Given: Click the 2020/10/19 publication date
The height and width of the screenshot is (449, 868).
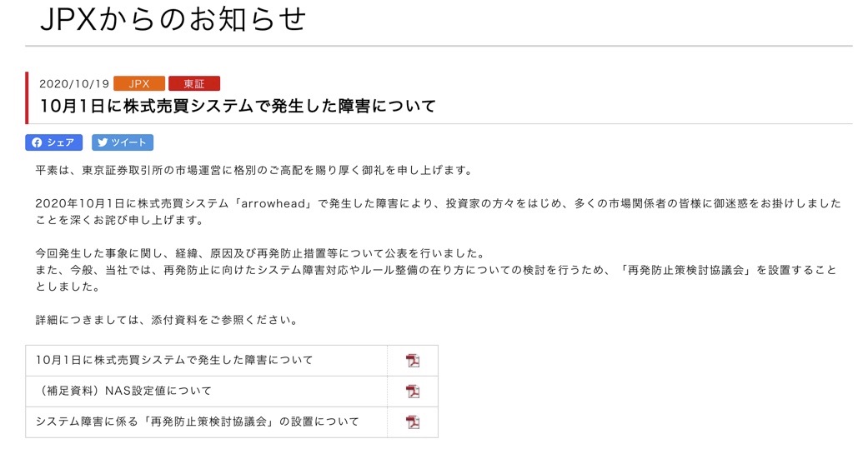Looking at the screenshot, I should point(74,84).
